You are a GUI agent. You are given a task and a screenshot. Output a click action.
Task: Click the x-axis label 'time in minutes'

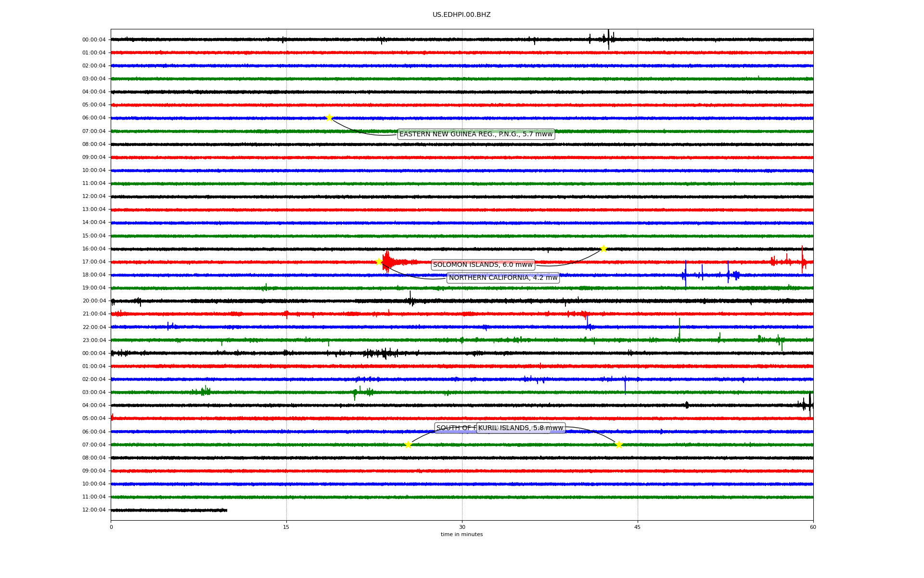[462, 534]
